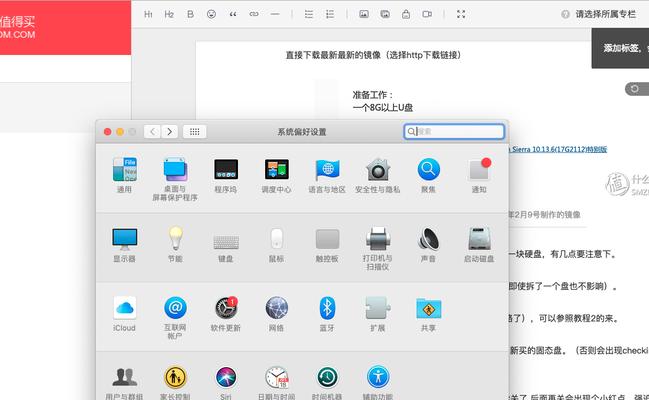Show all preferences grid button
The image size is (649, 400).
pyautogui.click(x=195, y=132)
